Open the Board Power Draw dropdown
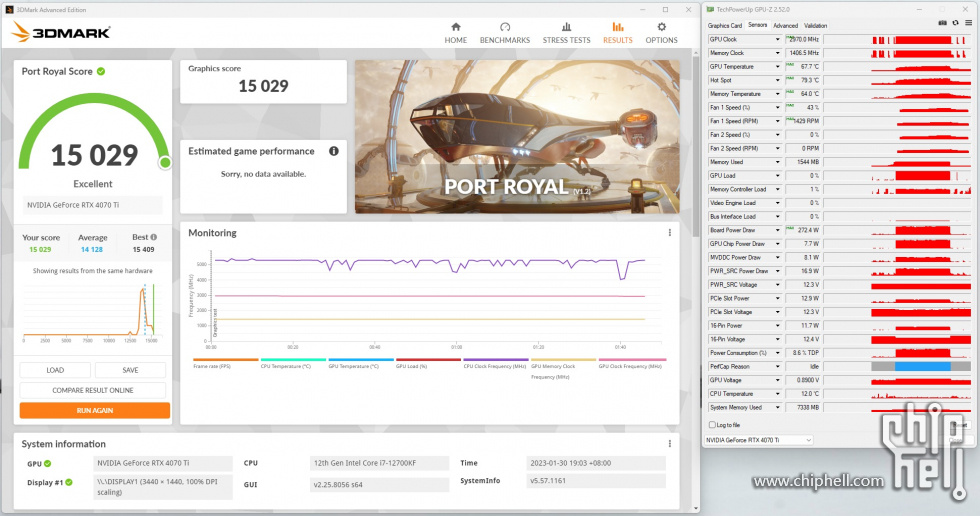The height and width of the screenshot is (516, 980). click(778, 230)
